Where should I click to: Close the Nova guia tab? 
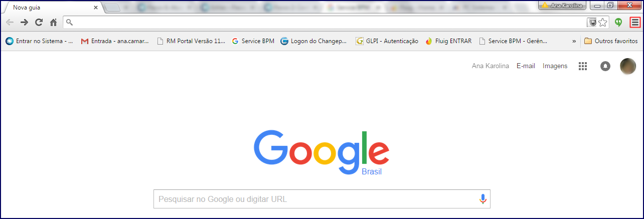(96, 8)
